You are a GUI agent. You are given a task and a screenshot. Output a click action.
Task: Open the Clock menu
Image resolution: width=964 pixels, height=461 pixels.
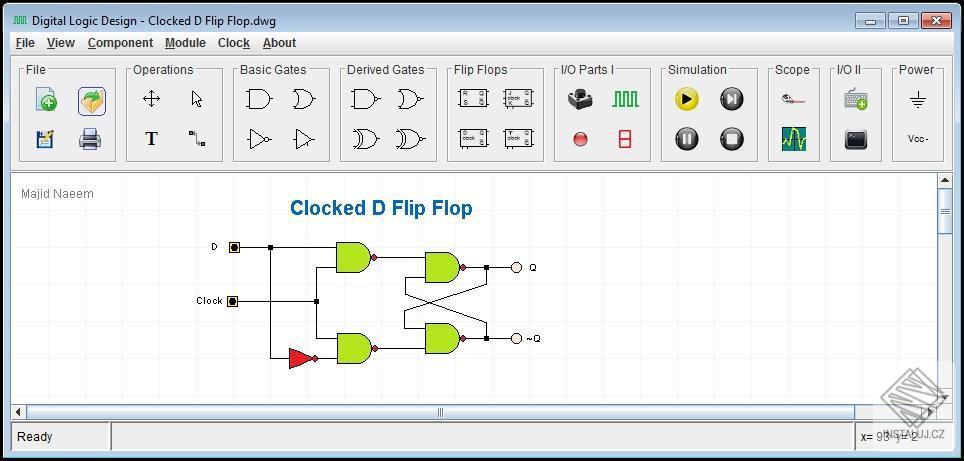click(x=234, y=43)
